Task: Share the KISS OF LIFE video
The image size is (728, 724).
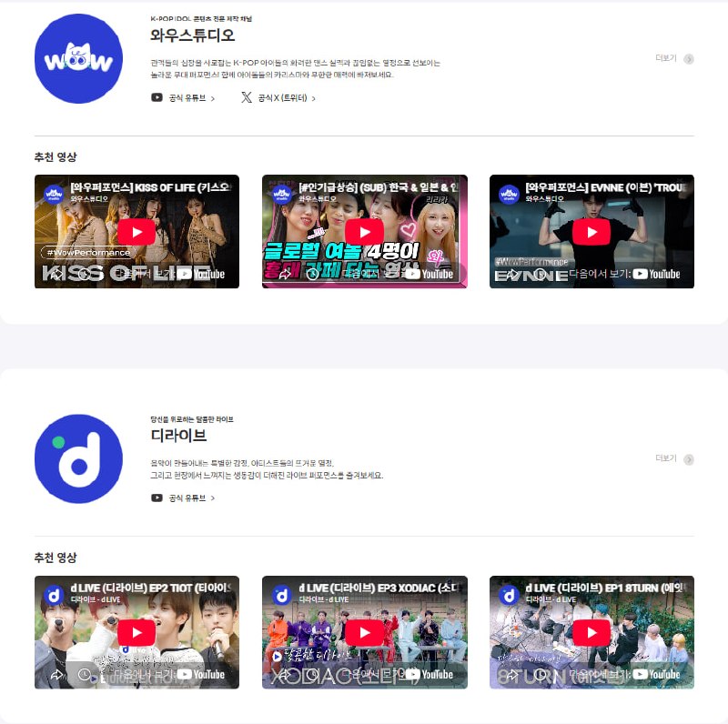Action: click(x=56, y=274)
